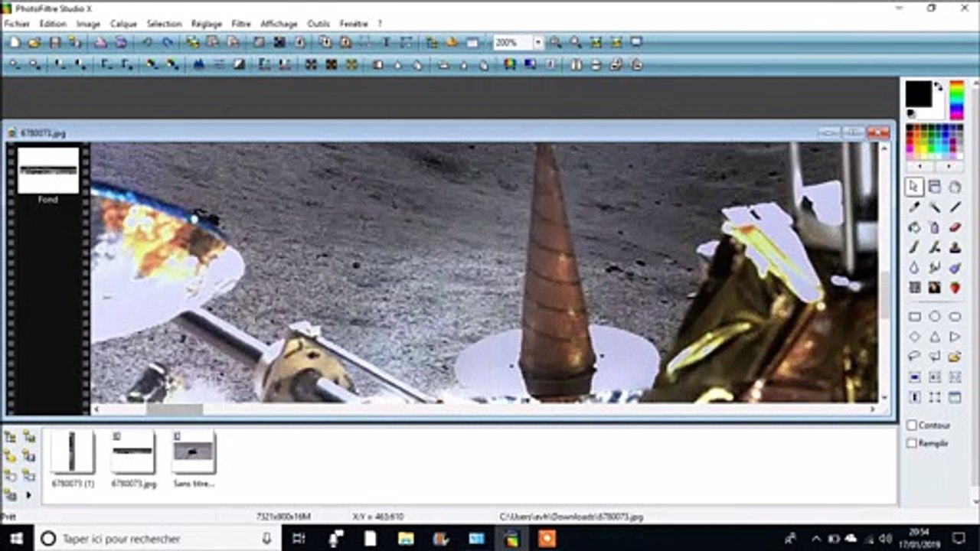Tick the Remplir checkbox
This screenshot has height=551, width=980.
click(x=912, y=443)
